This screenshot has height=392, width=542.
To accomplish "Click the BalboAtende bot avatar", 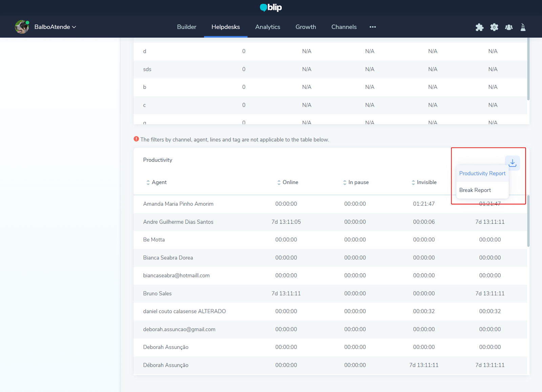I will click(x=22, y=27).
